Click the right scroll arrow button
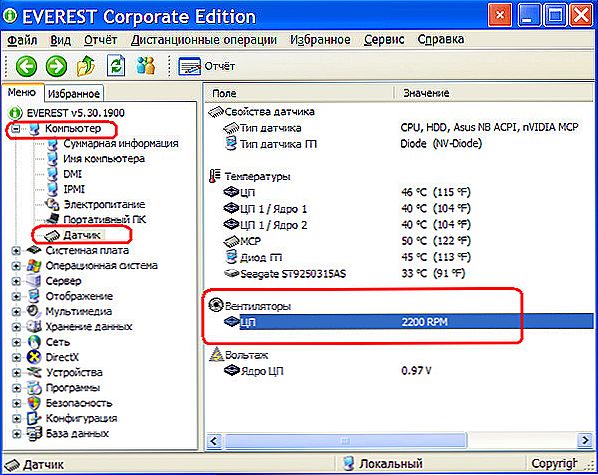This screenshot has width=598, height=475. (585, 441)
